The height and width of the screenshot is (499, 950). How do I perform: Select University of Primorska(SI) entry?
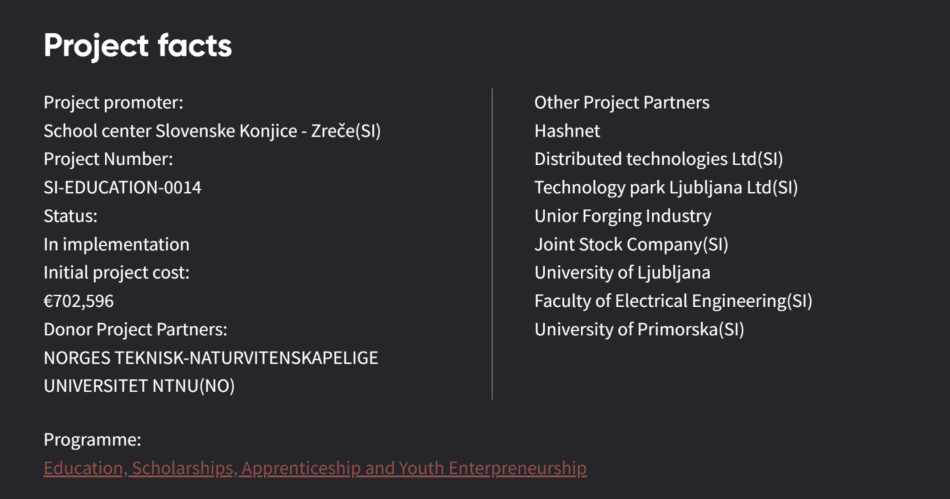[639, 329]
